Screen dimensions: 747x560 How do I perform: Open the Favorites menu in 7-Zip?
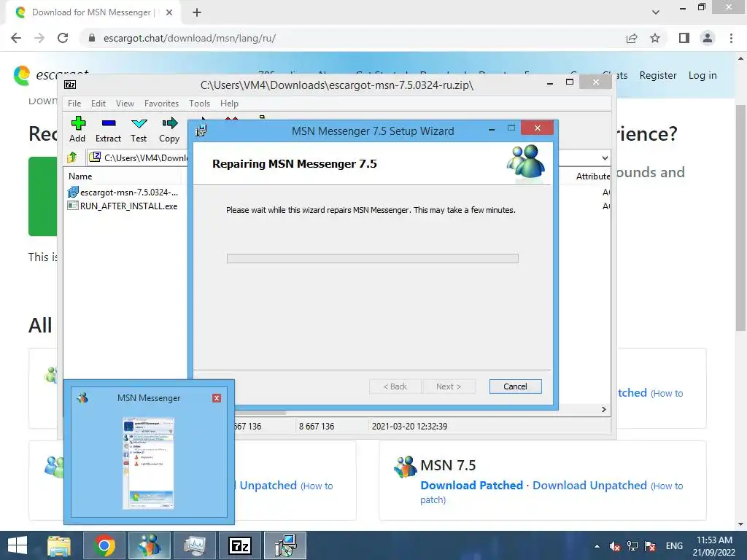161,104
